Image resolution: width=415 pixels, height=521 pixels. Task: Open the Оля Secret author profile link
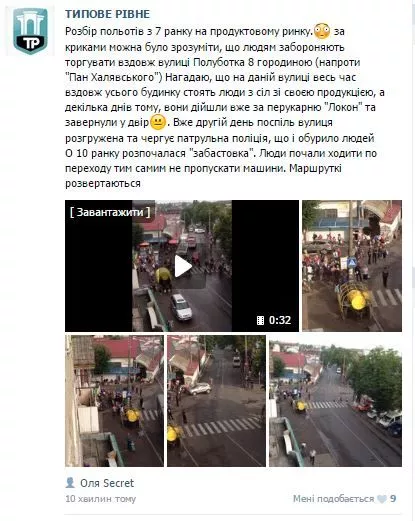click(107, 483)
